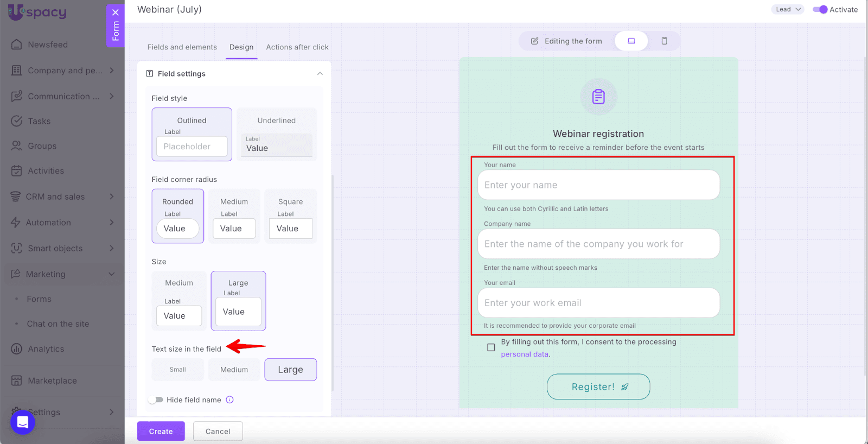The height and width of the screenshot is (444, 868).
Task: Click the Analytics chart icon
Action: point(17,349)
